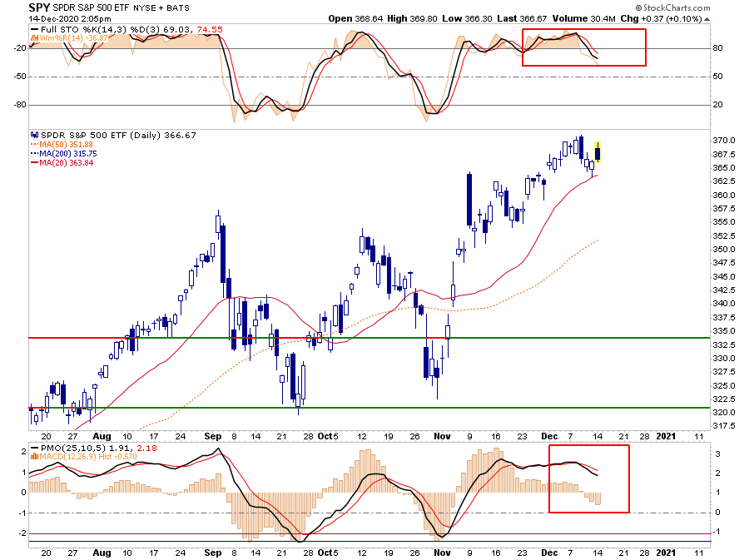
Task: Click the 357.5 price axis label
Action: [x=724, y=209]
